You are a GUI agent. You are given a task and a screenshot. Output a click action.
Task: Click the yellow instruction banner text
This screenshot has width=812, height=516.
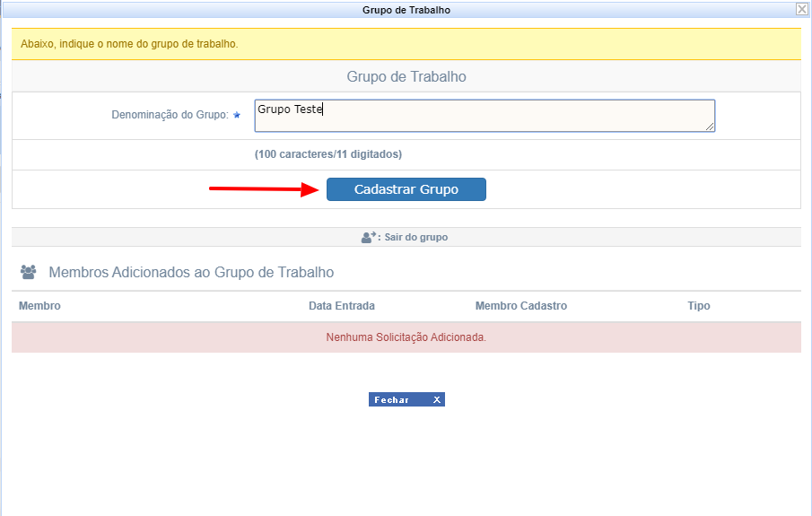[129, 44]
